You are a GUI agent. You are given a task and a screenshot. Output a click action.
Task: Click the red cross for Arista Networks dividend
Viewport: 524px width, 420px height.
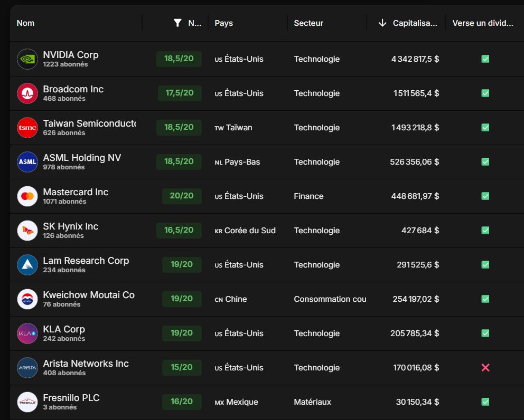pos(485,368)
